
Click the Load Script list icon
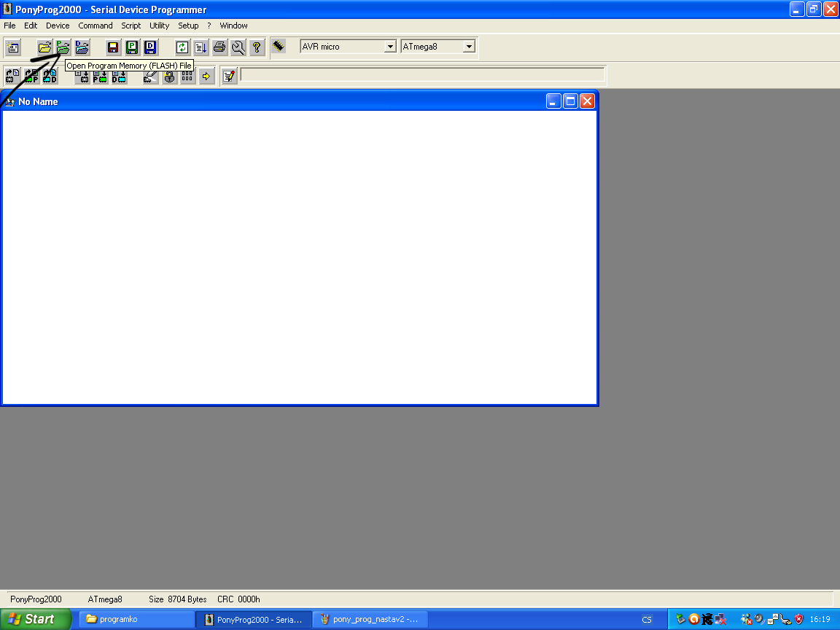(x=201, y=47)
